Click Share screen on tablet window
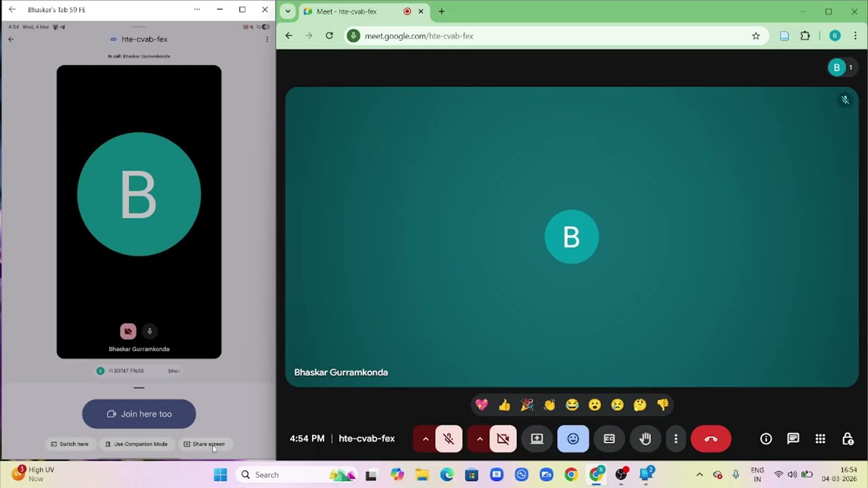 coord(204,444)
